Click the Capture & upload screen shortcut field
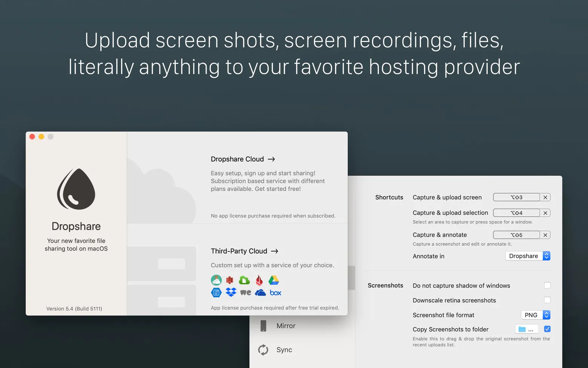 point(516,197)
